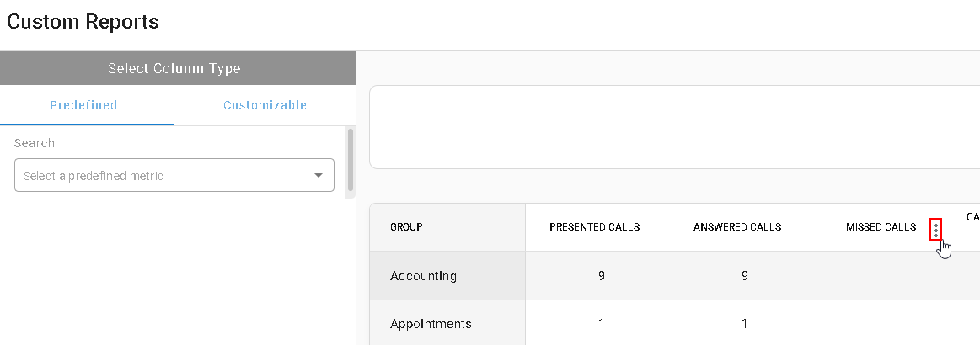This screenshot has width=980, height=345.
Task: Click Appointments' answered calls value 1
Action: [744, 324]
